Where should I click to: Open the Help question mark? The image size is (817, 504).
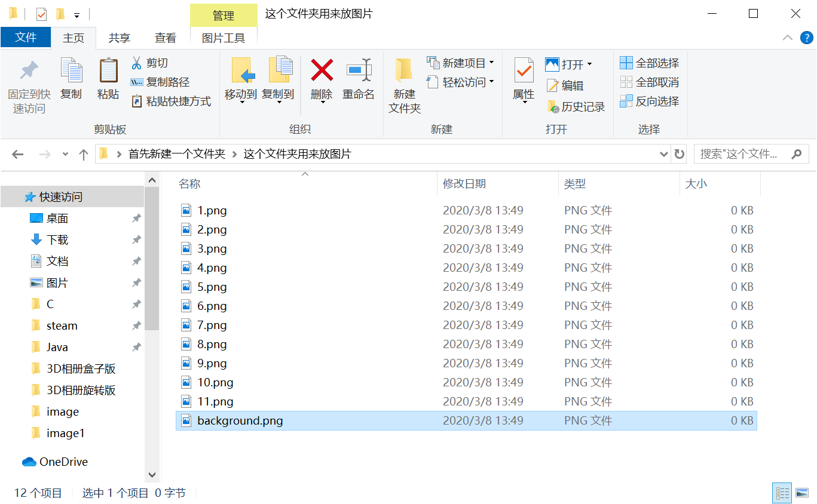tap(806, 38)
